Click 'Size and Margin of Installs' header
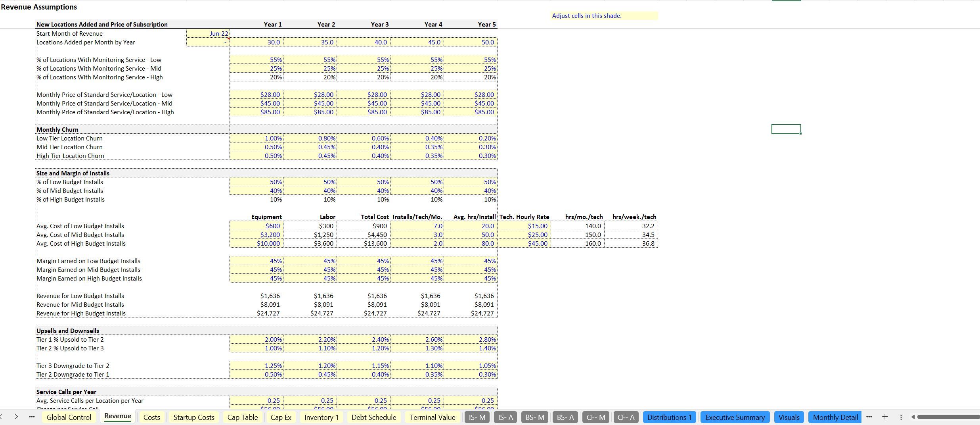Screen dimensions: 980x425 73,173
